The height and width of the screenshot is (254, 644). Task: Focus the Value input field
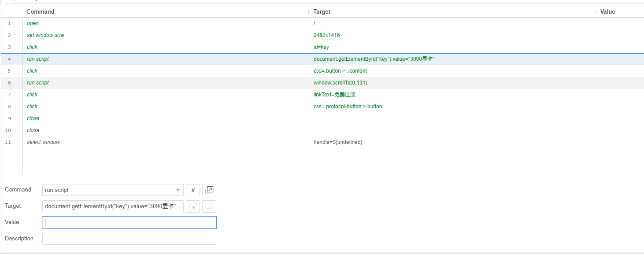tap(129, 223)
